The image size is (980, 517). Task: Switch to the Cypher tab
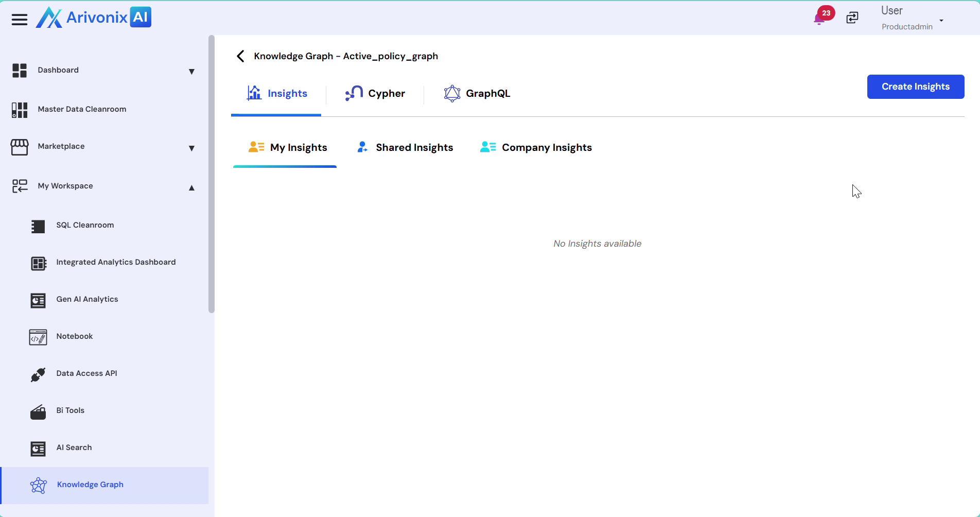[375, 94]
